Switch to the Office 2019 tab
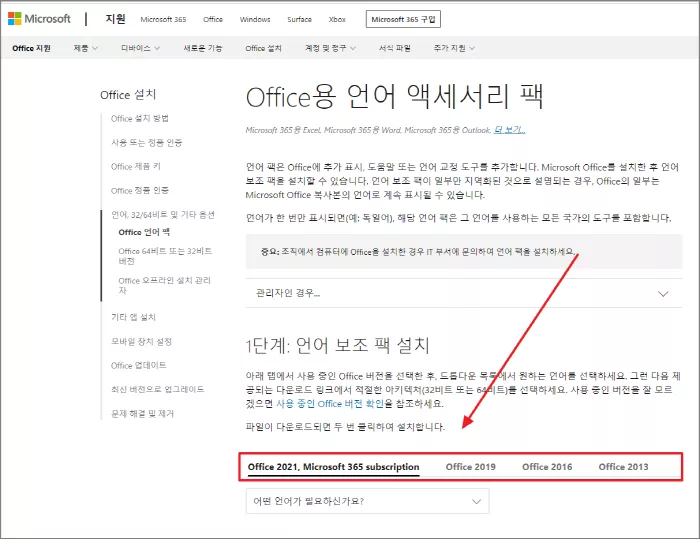The image size is (700, 539). 471,467
